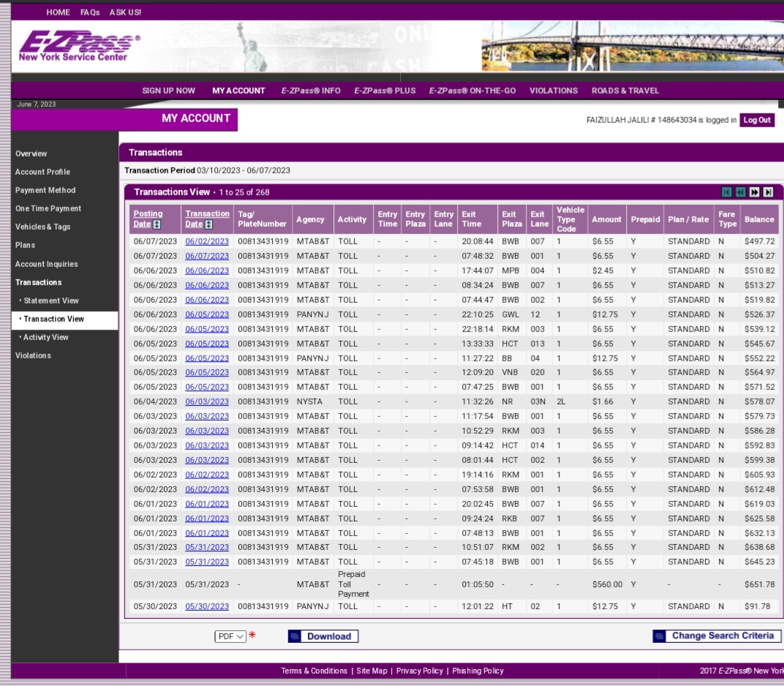Select Transaction View in the sidebar
The height and width of the screenshot is (686, 784).
coord(53,319)
